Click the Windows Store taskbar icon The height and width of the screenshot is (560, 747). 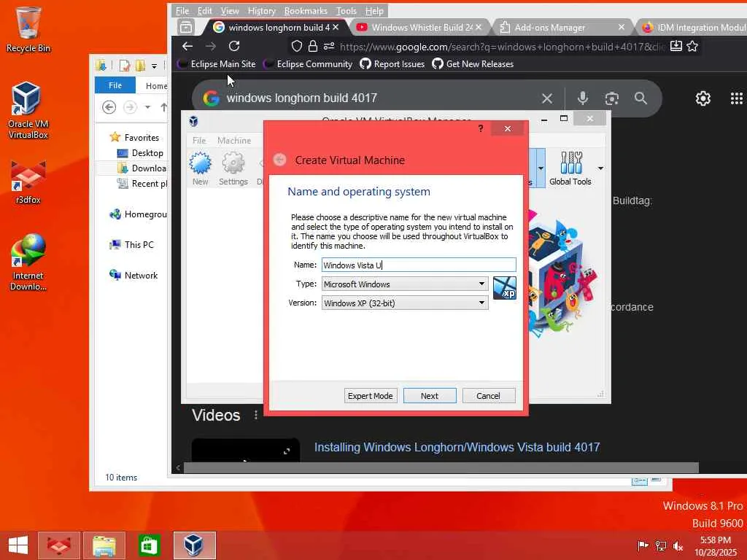[149, 545]
